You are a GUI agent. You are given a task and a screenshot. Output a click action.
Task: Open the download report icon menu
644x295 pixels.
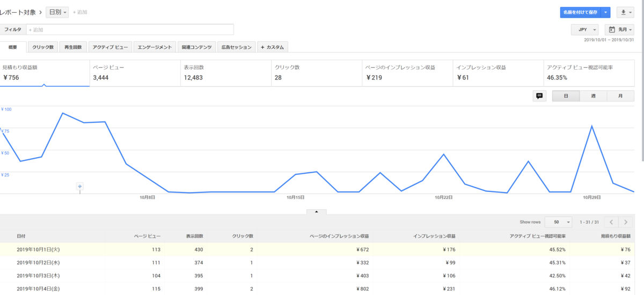tap(625, 12)
